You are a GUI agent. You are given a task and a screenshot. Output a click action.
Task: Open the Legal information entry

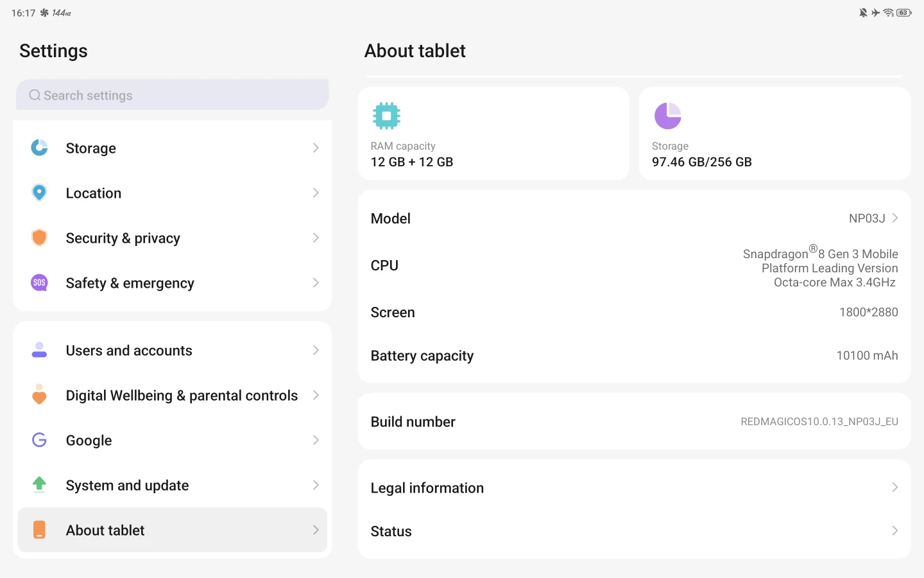coord(634,487)
